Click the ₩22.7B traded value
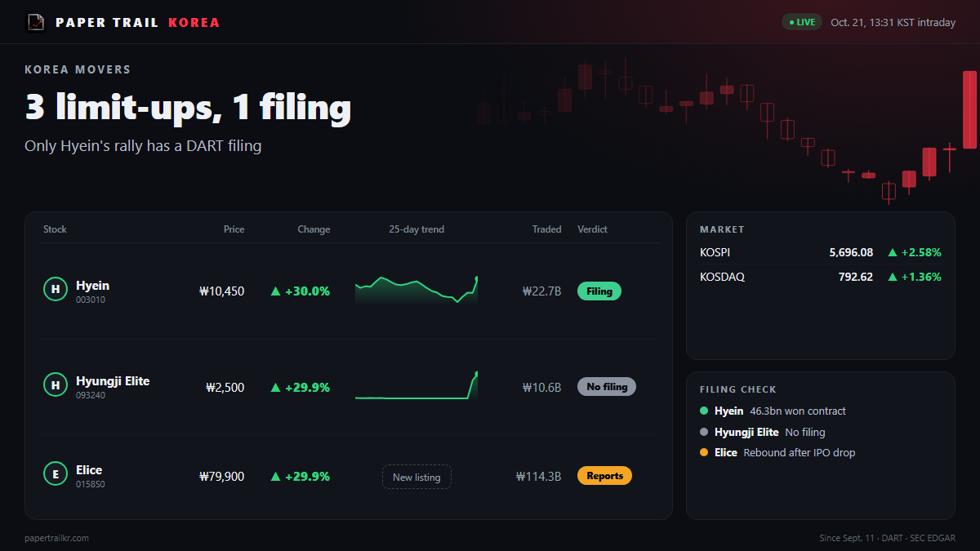Image resolution: width=980 pixels, height=551 pixels. pyautogui.click(x=542, y=291)
